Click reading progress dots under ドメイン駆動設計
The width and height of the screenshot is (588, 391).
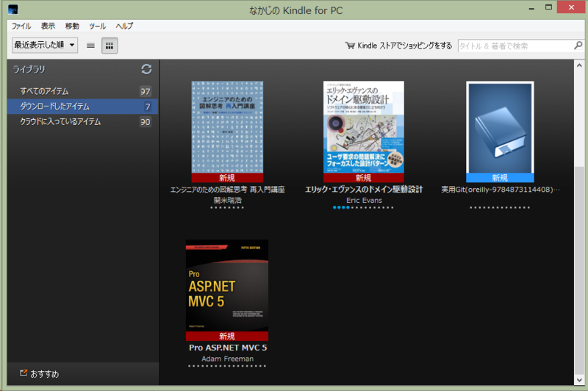click(363, 207)
